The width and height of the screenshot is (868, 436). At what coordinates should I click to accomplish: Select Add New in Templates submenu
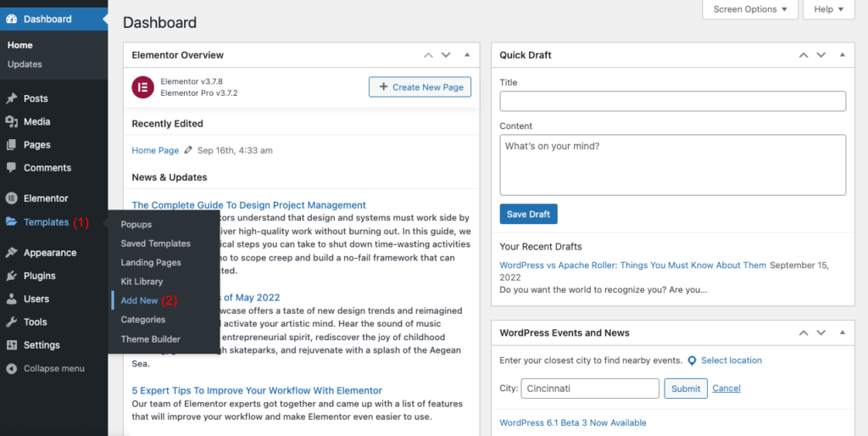[x=139, y=300]
